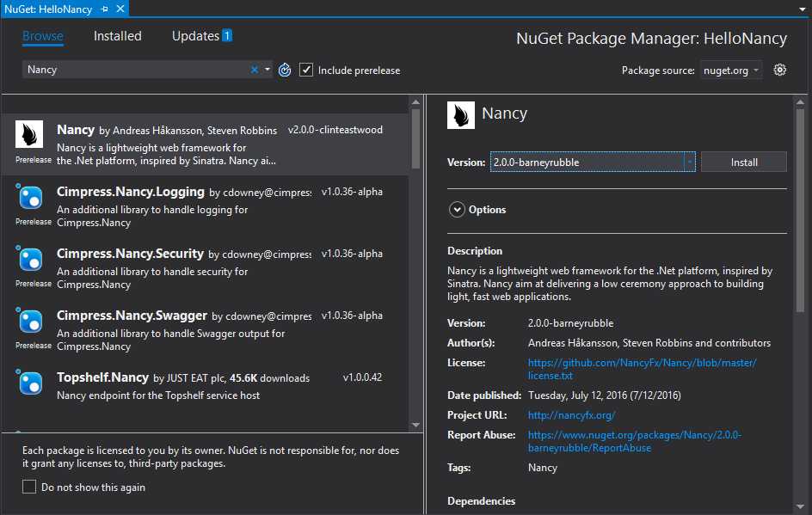Switch to the Browse tab

click(42, 36)
